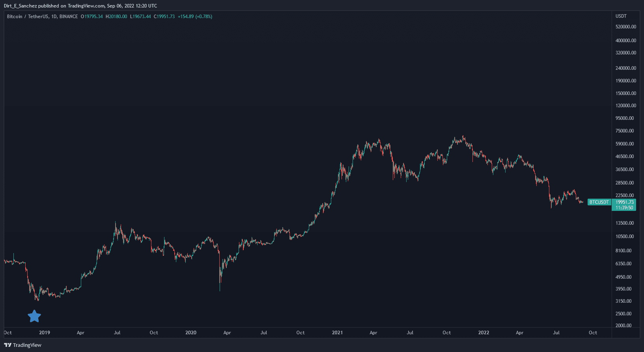This screenshot has width=644, height=352.
Task: Click the 2500.00 price axis label
Action: [x=623, y=314]
